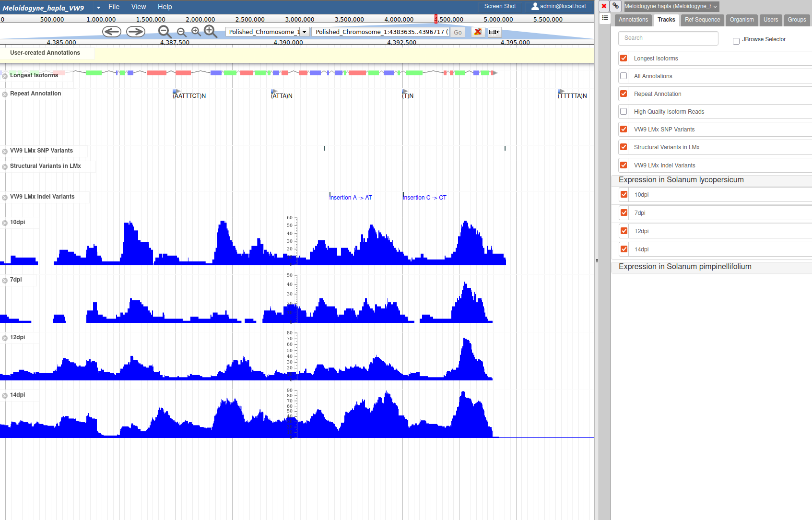This screenshot has width=812, height=520.
Task: Click the large zoom-out magnifier
Action: 165,32
